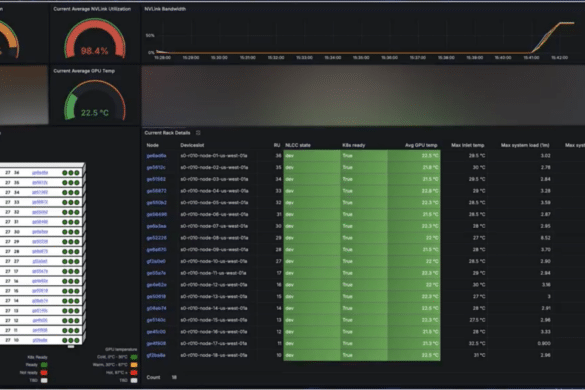Sort table by Deviceslot column header
The image size is (585, 390).
[192, 145]
